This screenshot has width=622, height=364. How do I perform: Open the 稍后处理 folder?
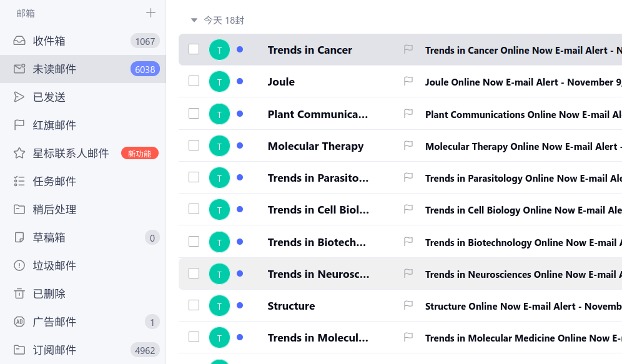pos(83,209)
